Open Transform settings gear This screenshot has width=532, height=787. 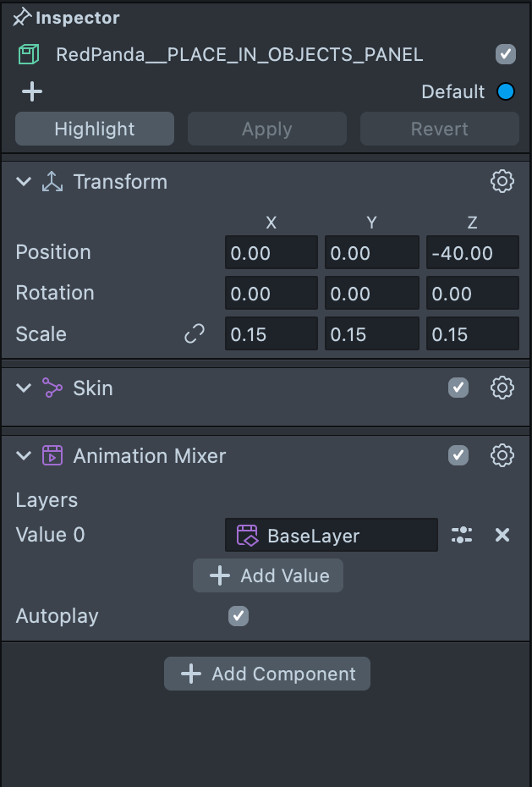click(502, 181)
